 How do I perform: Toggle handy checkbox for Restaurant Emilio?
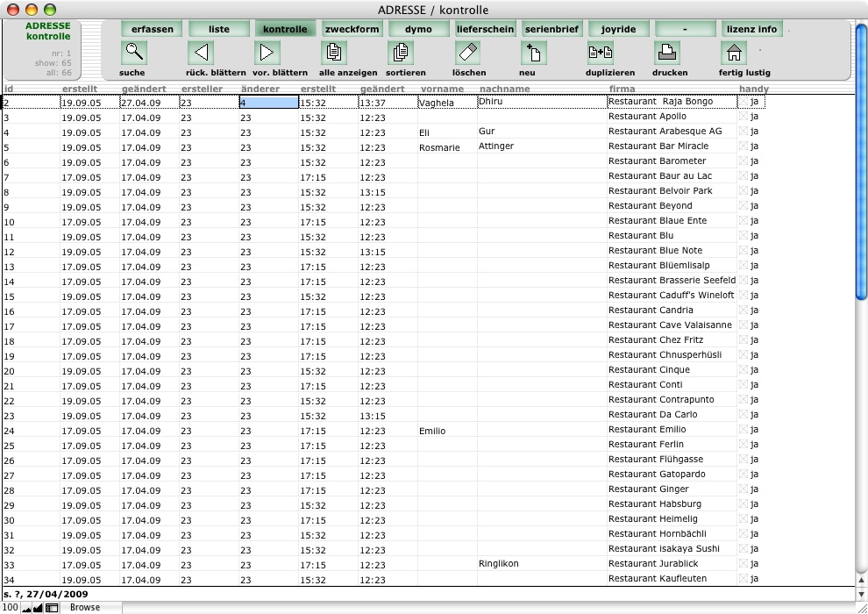744,430
